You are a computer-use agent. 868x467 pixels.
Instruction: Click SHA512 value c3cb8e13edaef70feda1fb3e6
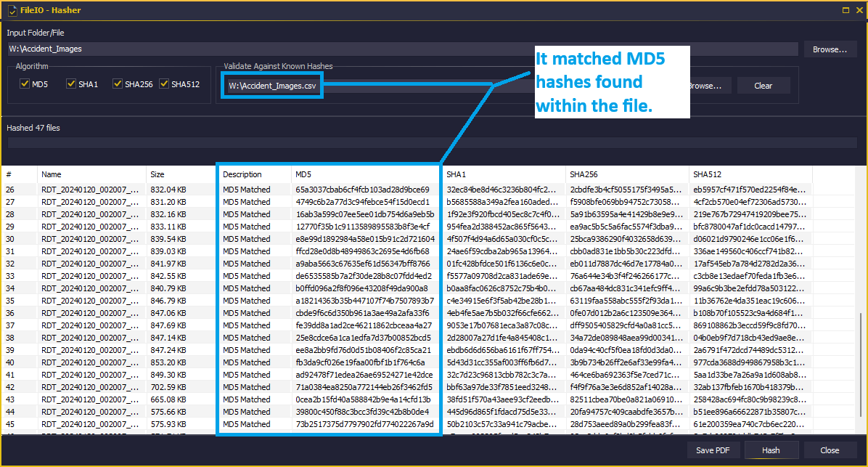pyautogui.click(x=749, y=276)
